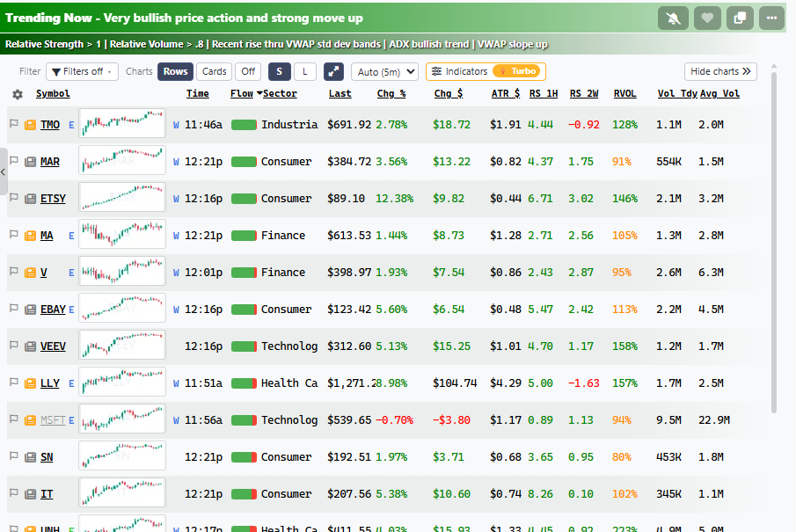
Task: Sort by the RS 1H column
Action: [544, 94]
